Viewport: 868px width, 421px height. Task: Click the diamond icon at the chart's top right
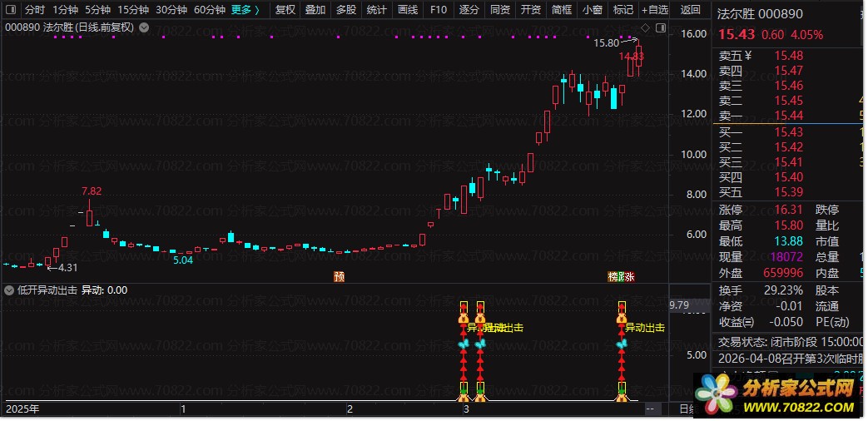coord(646,27)
